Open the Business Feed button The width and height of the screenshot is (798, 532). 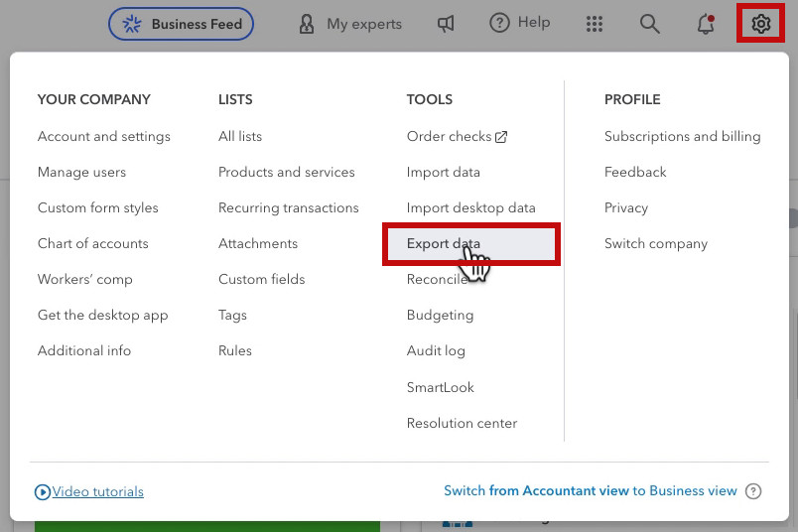(x=181, y=24)
